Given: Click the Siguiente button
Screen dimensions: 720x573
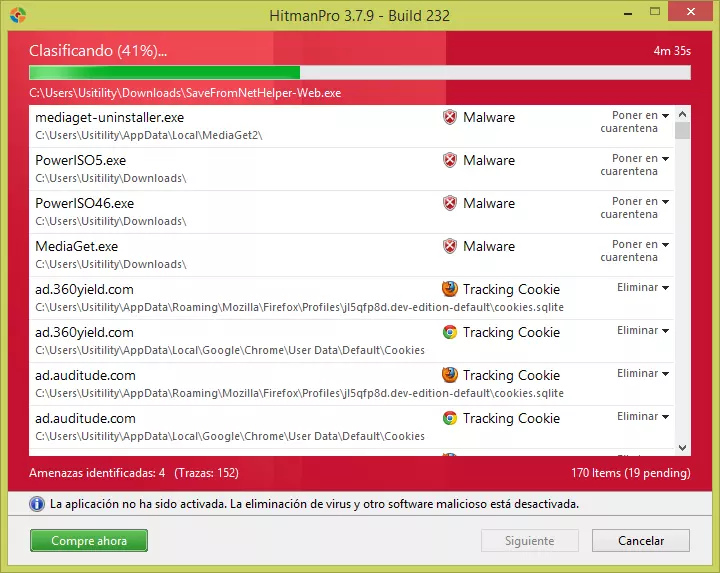Looking at the screenshot, I should pos(530,540).
